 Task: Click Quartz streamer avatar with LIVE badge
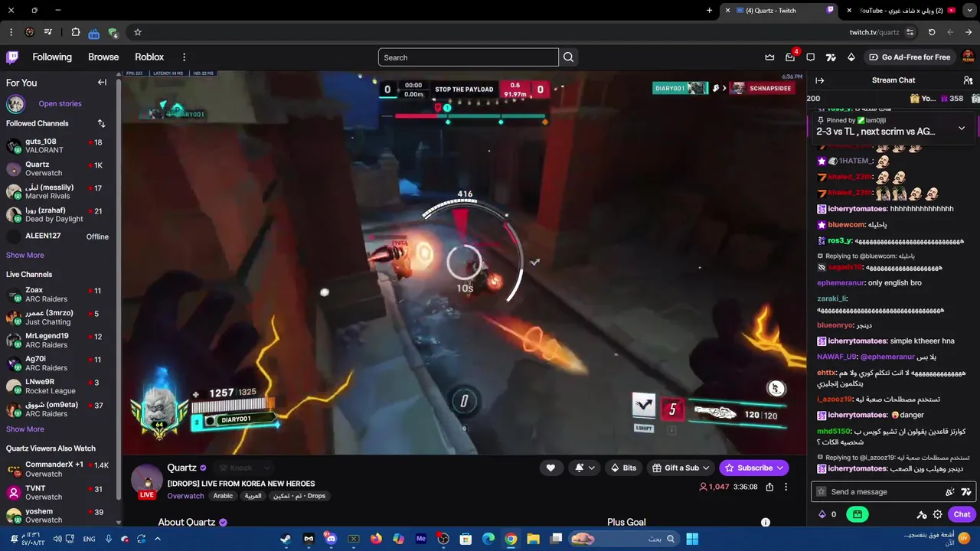pos(147,481)
